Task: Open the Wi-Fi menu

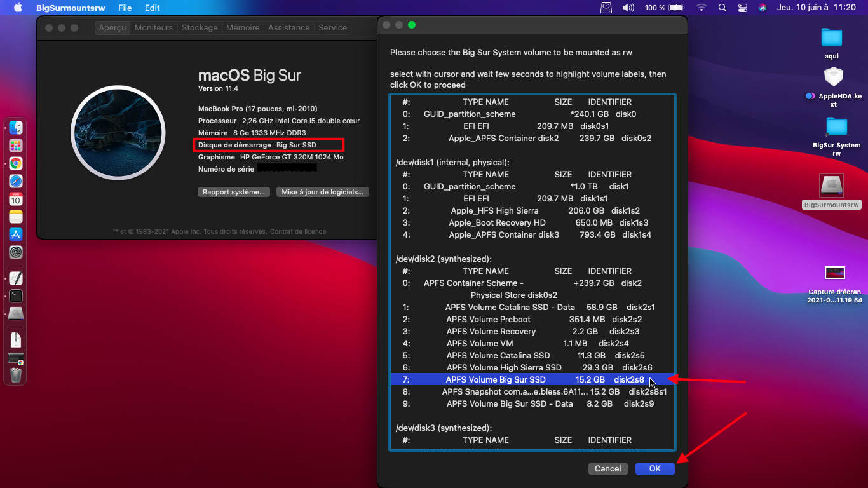Action: [702, 8]
